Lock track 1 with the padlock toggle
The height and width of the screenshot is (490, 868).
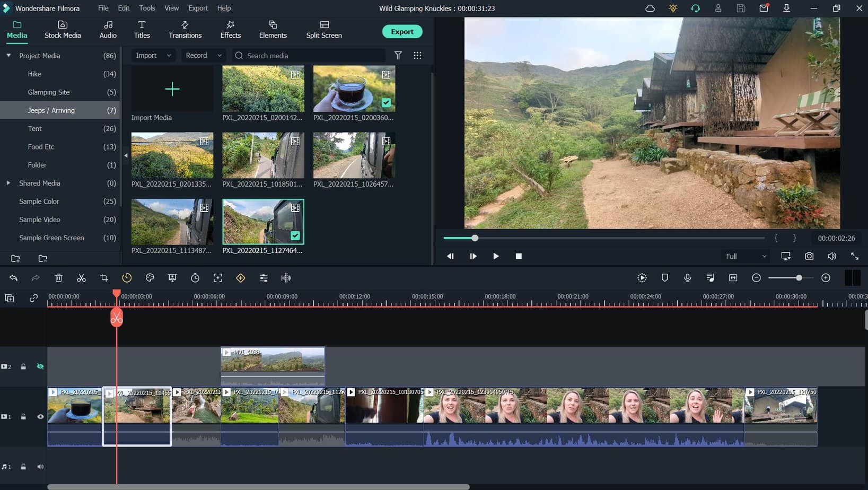(x=23, y=417)
